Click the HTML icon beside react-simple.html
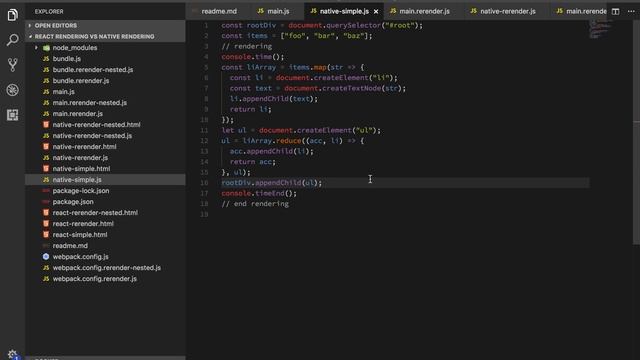 point(46,235)
